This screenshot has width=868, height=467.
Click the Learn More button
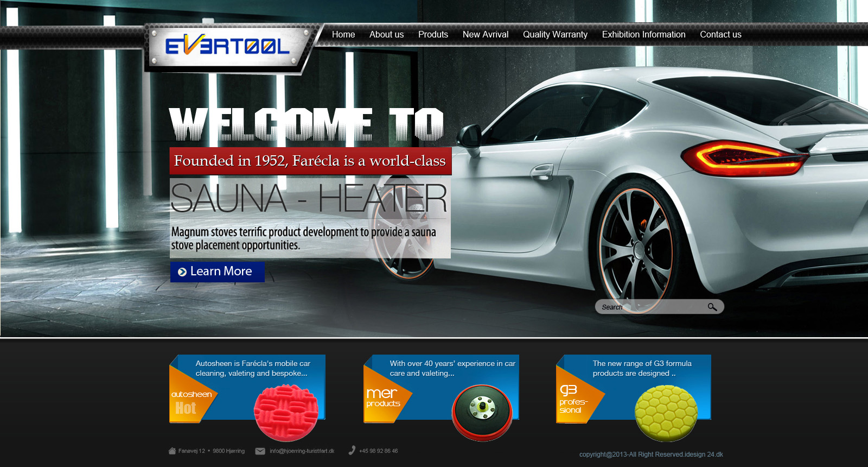pos(218,272)
